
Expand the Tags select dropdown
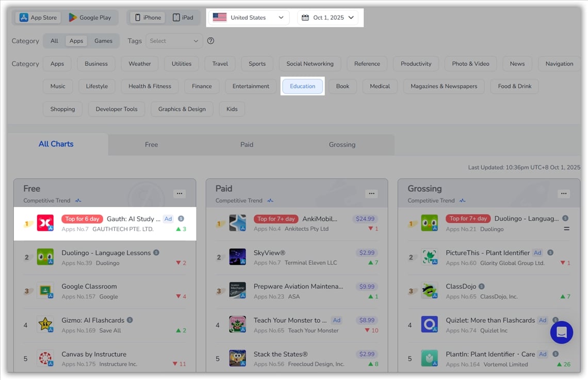(x=174, y=41)
